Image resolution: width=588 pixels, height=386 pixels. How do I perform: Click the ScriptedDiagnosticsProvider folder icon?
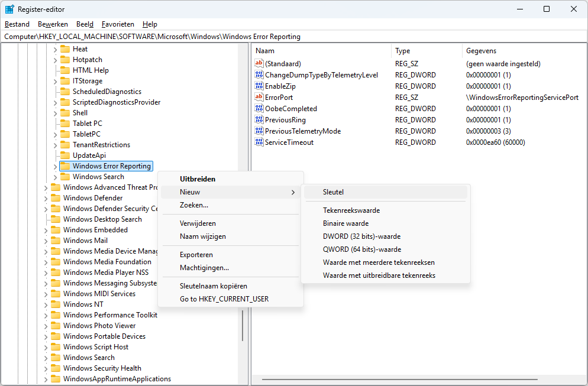click(65, 102)
